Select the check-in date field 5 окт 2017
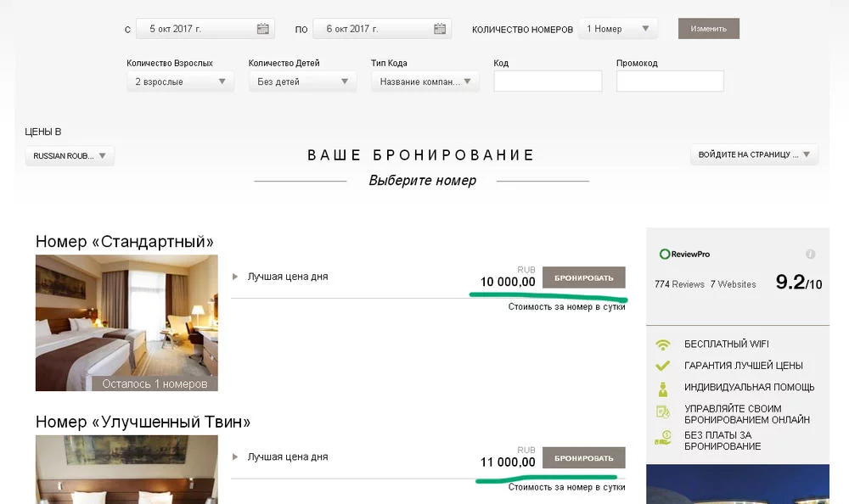Screen dimensions: 849x504 click(x=205, y=29)
